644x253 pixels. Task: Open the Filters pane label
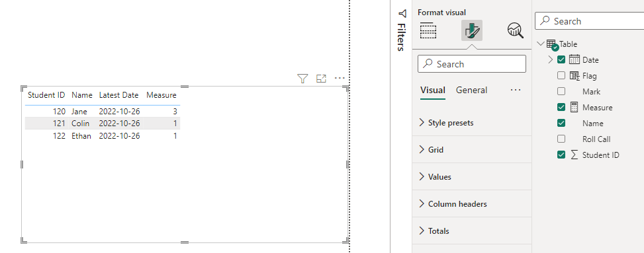[x=401, y=37]
